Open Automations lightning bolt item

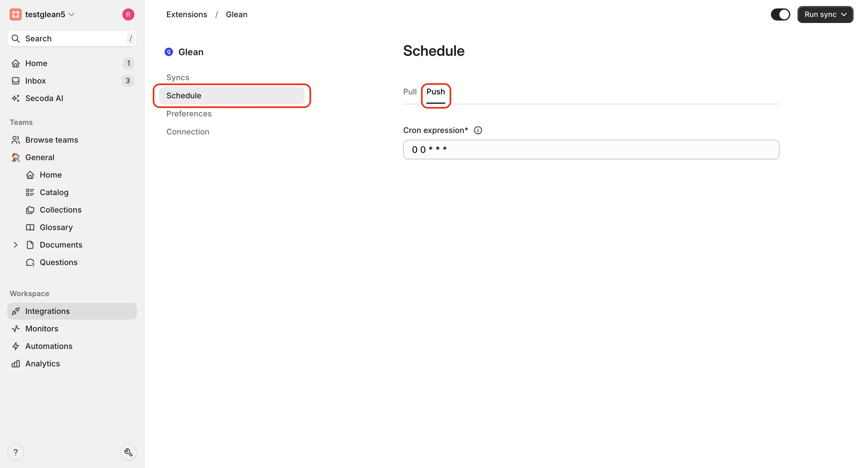49,346
